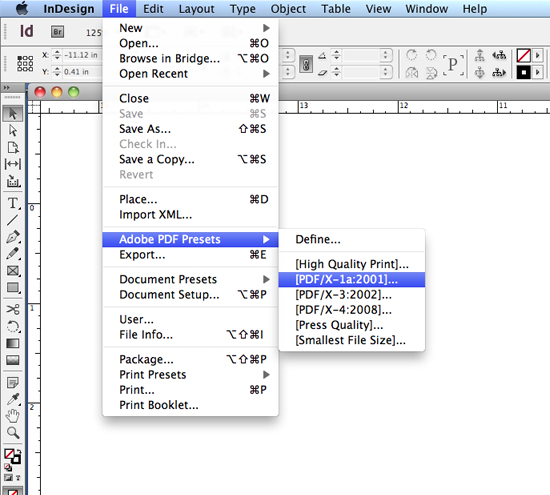
Task: Choose the [Smallest File Size] preset
Action: [352, 340]
